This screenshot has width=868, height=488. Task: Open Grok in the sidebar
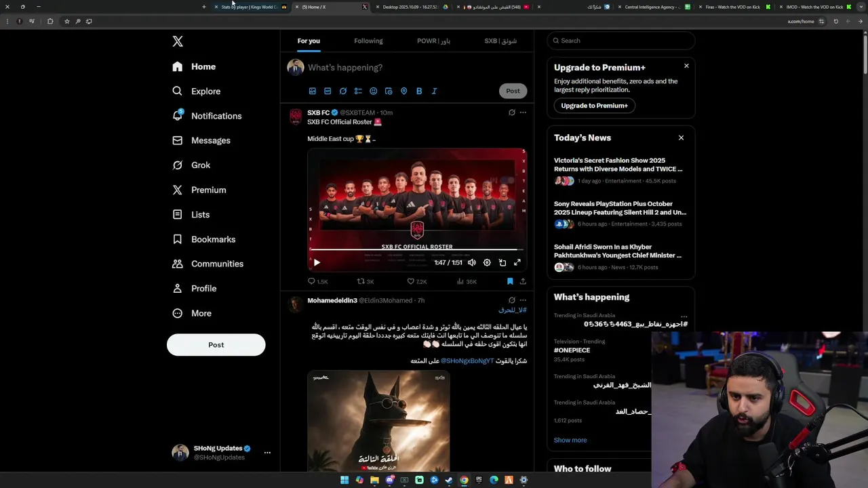coord(191,165)
